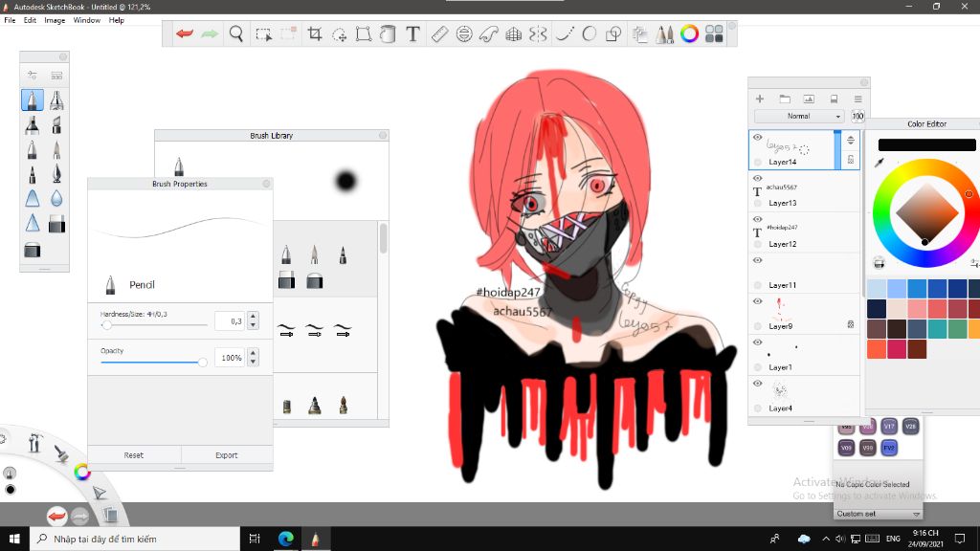Viewport: 980px width, 551px height.
Task: Toggle Layer4 visibility eye
Action: click(x=758, y=384)
